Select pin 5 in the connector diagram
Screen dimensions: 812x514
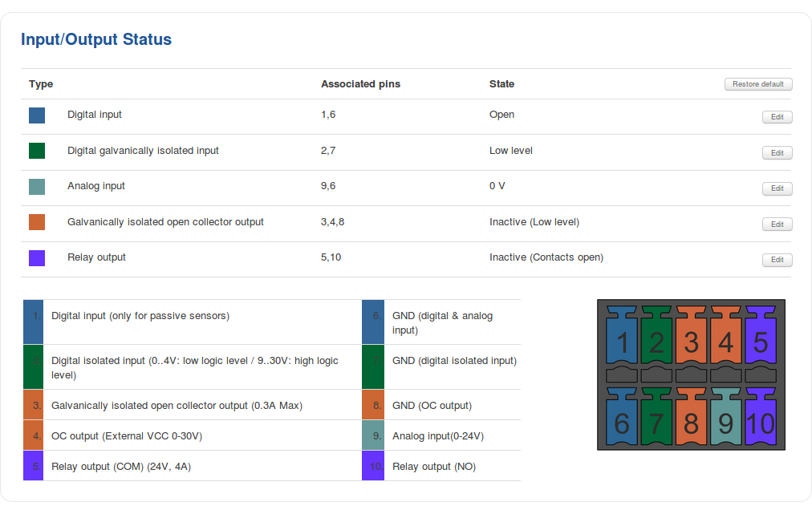coord(761,342)
